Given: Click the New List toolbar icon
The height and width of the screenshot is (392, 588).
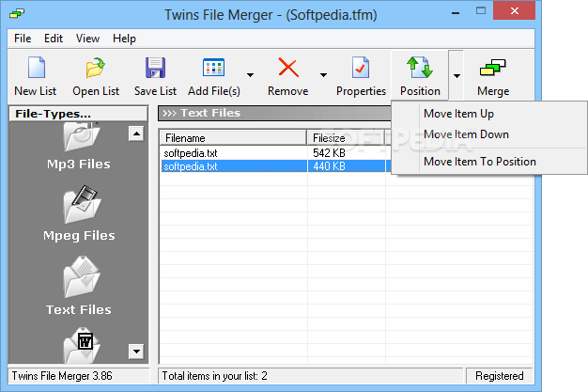Looking at the screenshot, I should (x=37, y=68).
